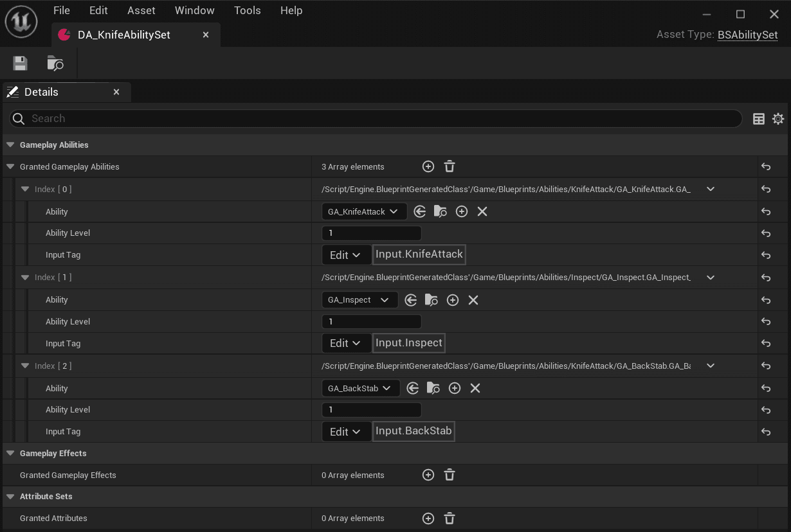Open the File menu
Image resolution: width=791 pixels, height=532 pixels.
(62, 10)
